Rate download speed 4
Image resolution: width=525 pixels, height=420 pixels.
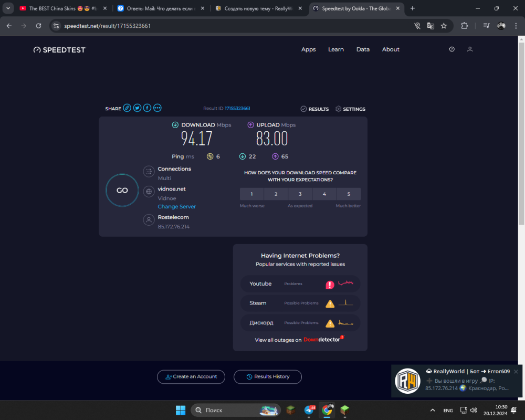(324, 194)
